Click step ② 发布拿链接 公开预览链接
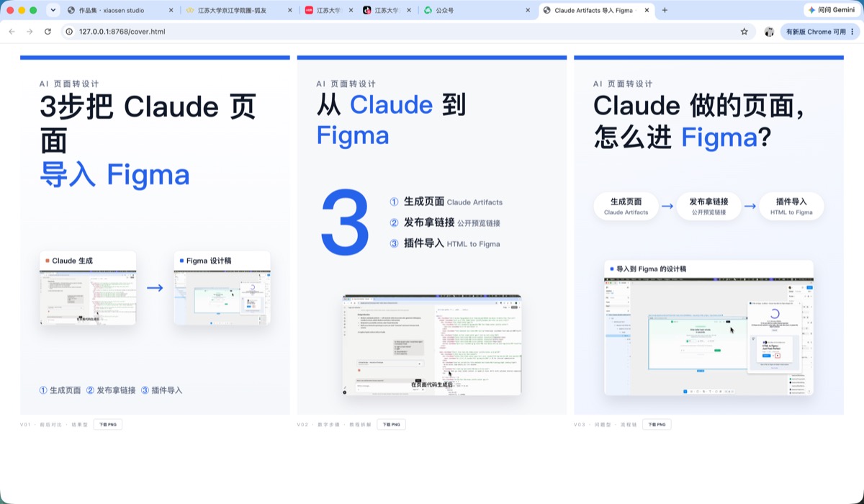Screen dimensions: 864x504 pyautogui.click(x=445, y=222)
